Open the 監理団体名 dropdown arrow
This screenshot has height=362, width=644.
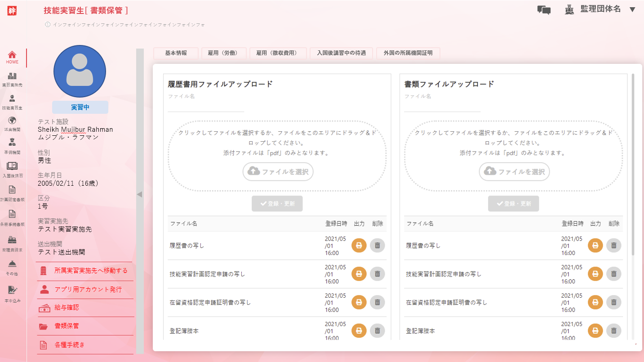tap(632, 9)
